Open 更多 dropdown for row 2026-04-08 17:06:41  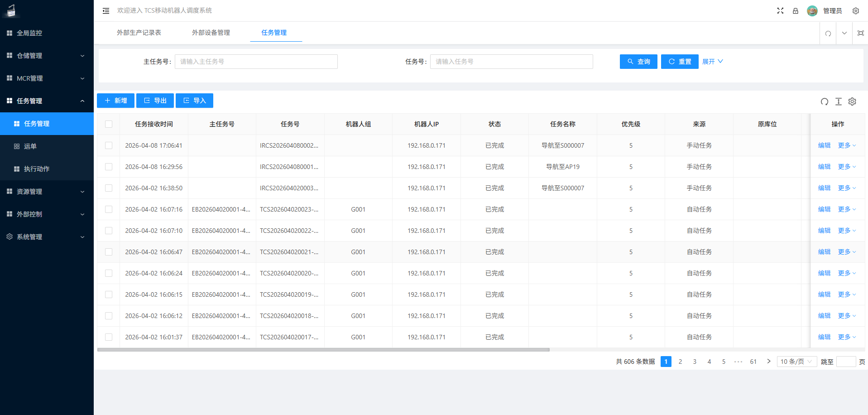[847, 145]
